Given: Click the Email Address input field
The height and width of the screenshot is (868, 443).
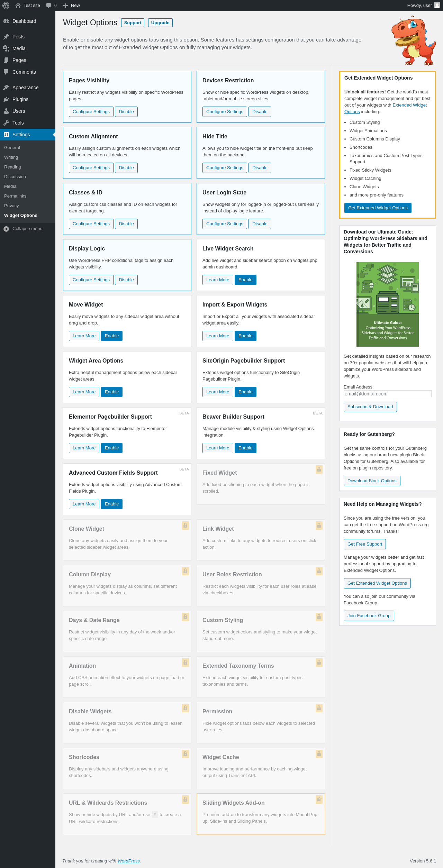Looking at the screenshot, I should (388, 394).
